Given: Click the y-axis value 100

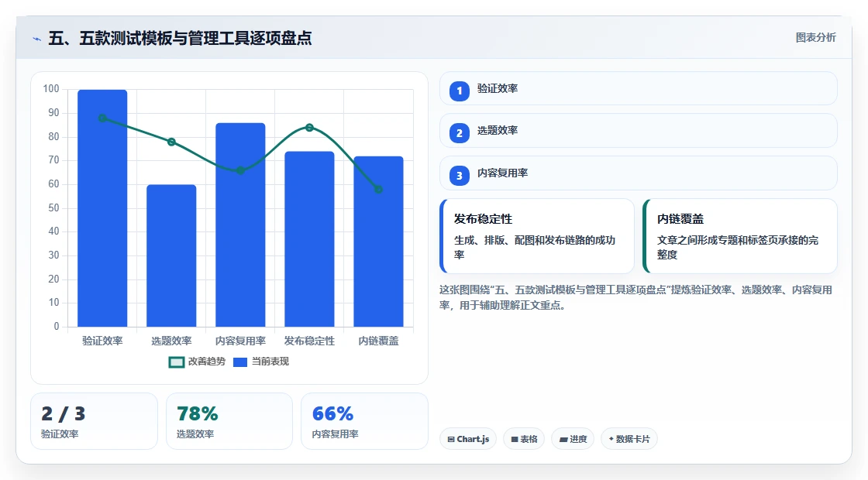Looking at the screenshot, I should tap(51, 89).
